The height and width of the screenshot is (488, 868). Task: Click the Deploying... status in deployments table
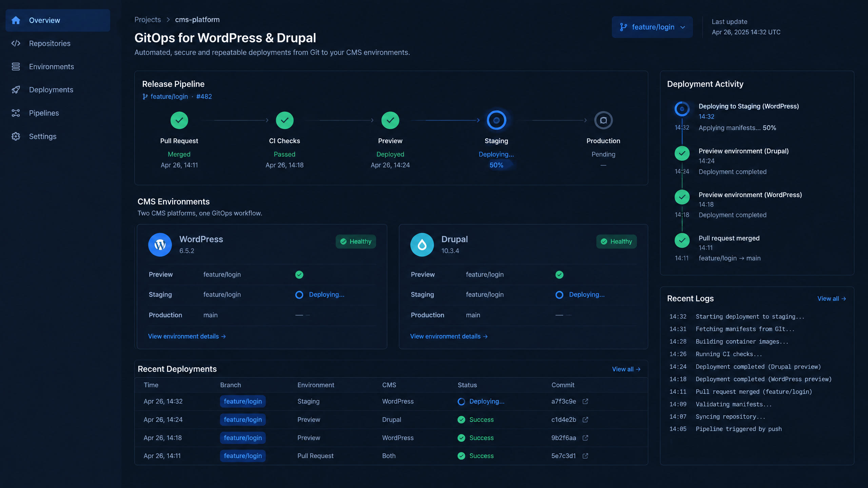[x=481, y=401]
